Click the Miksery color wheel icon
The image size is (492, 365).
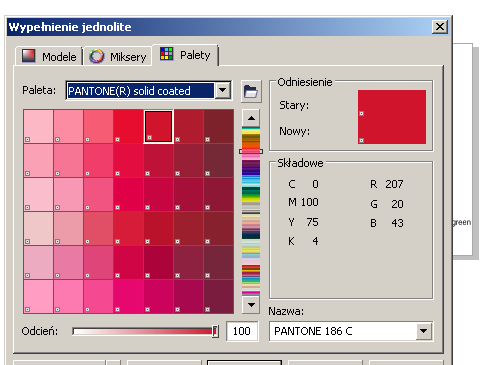coord(97,56)
